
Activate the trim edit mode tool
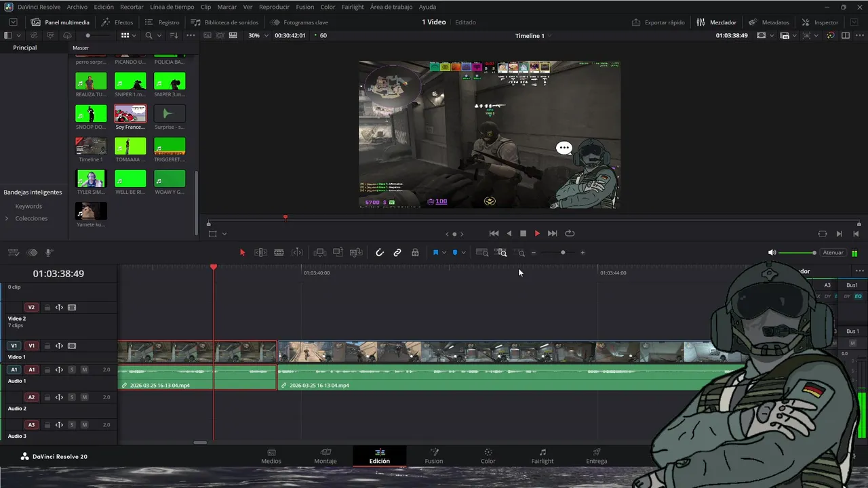click(260, 253)
